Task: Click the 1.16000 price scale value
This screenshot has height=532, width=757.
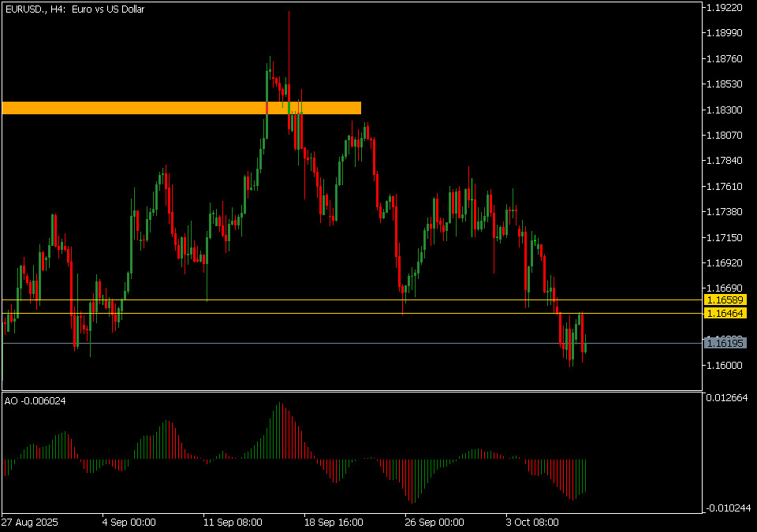Action: coord(724,365)
